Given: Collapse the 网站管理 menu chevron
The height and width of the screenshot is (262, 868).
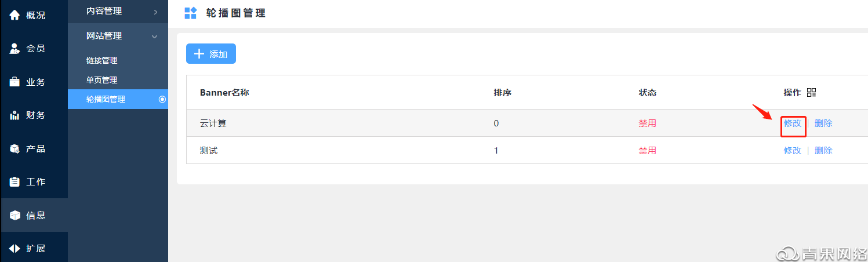Looking at the screenshot, I should coord(154,37).
